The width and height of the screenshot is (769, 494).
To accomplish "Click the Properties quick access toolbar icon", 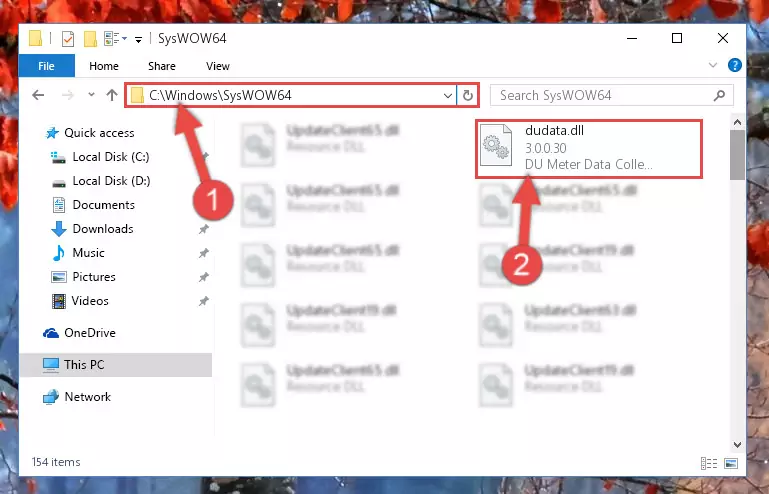I will 68,38.
